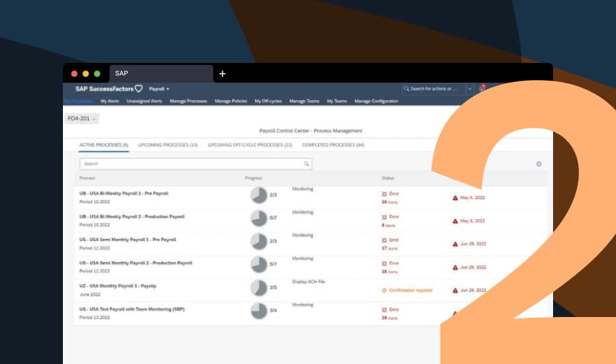Screen dimensions: 616x364
Task: Expand the chevron next to header search
Action: pos(470,89)
